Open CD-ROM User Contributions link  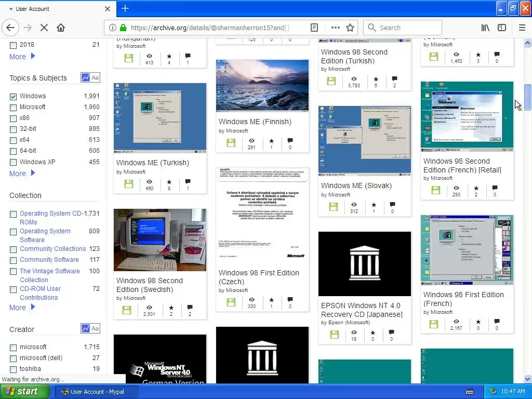pyautogui.click(x=40, y=293)
